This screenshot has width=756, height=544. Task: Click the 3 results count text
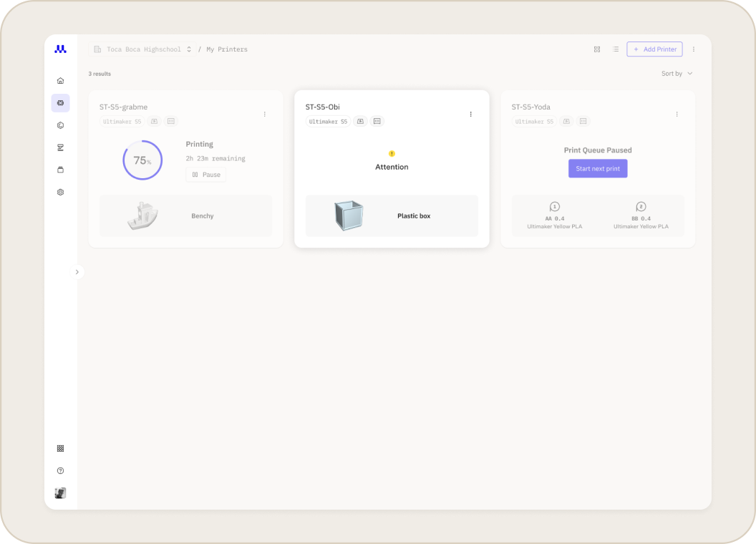100,74
